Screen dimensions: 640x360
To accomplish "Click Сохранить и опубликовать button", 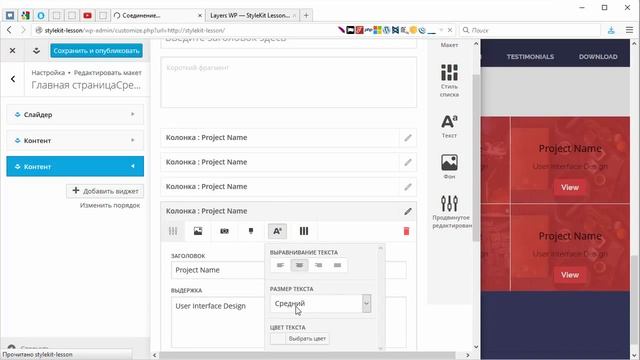I will [96, 51].
